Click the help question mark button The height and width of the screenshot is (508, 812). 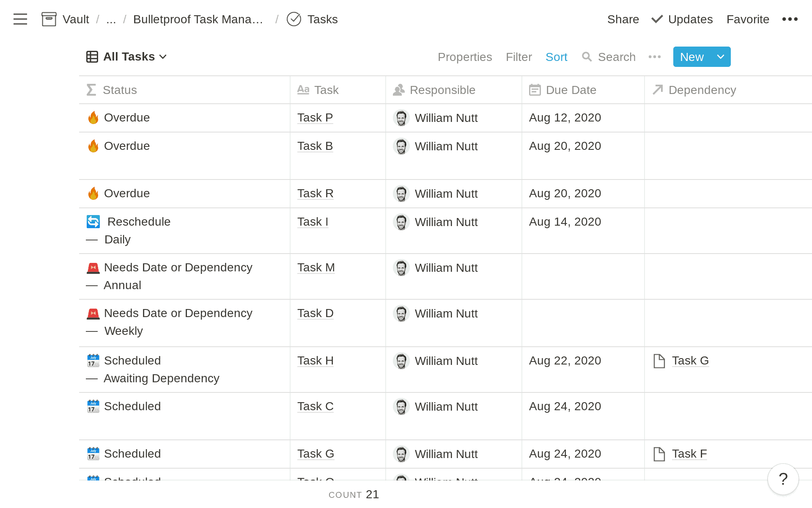coord(782,479)
